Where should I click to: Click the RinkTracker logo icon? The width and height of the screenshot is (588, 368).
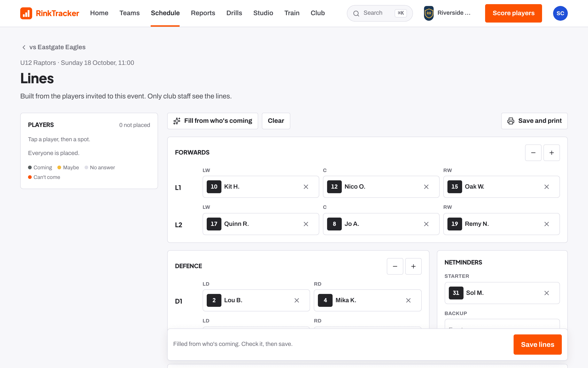(26, 13)
